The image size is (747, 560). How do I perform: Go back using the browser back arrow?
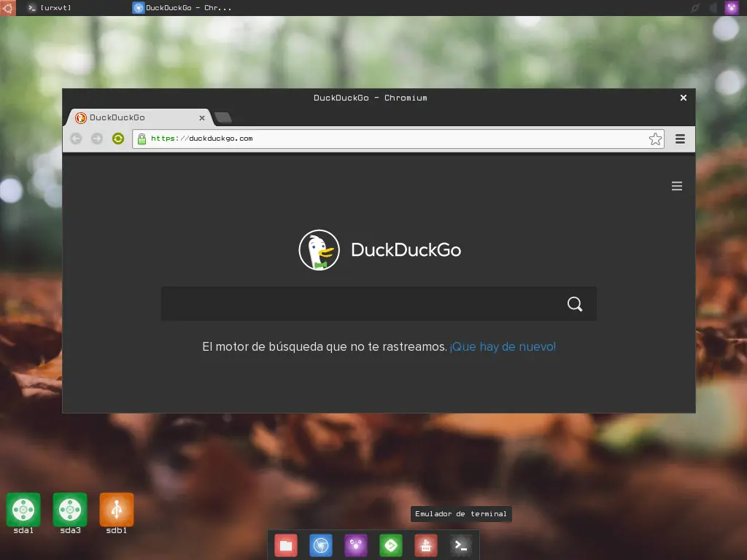tap(76, 139)
